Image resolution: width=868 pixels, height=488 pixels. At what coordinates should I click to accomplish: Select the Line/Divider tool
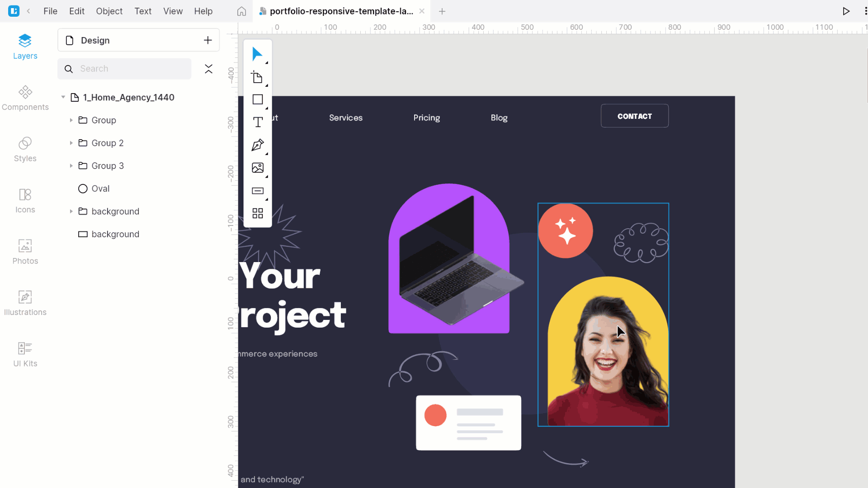pyautogui.click(x=258, y=190)
